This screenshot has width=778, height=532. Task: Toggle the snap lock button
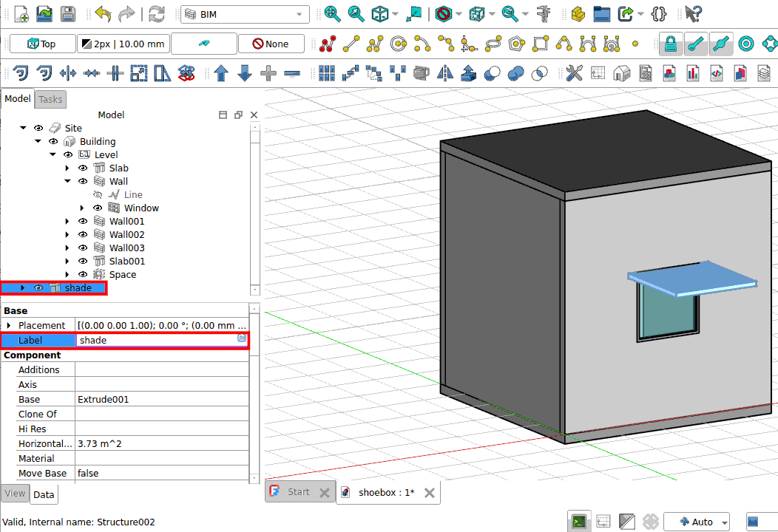(670, 44)
